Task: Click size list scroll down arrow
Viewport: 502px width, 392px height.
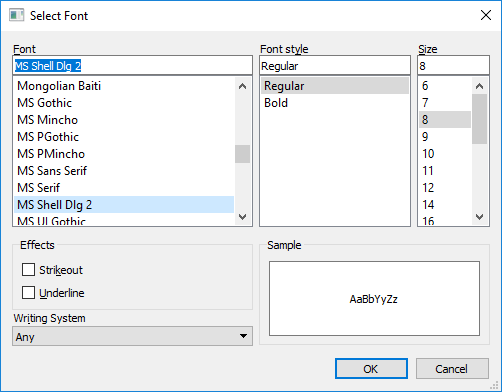Action: click(479, 217)
